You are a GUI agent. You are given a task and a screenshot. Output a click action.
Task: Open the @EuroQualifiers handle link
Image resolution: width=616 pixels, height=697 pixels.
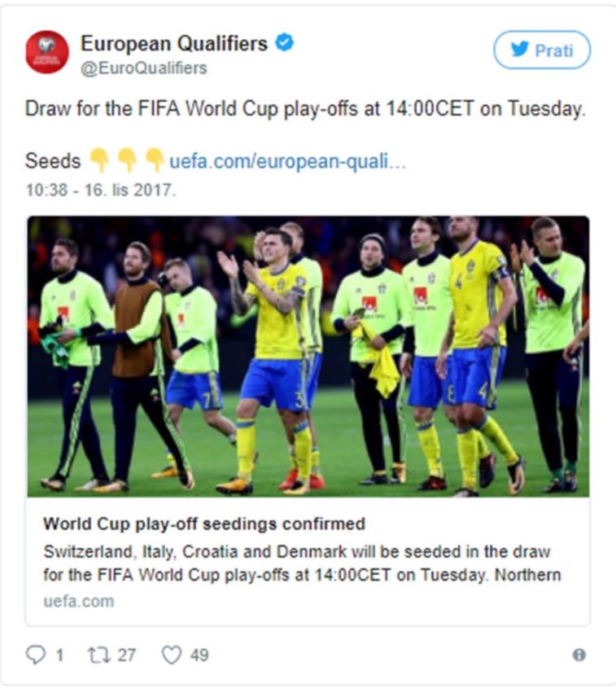[143, 68]
